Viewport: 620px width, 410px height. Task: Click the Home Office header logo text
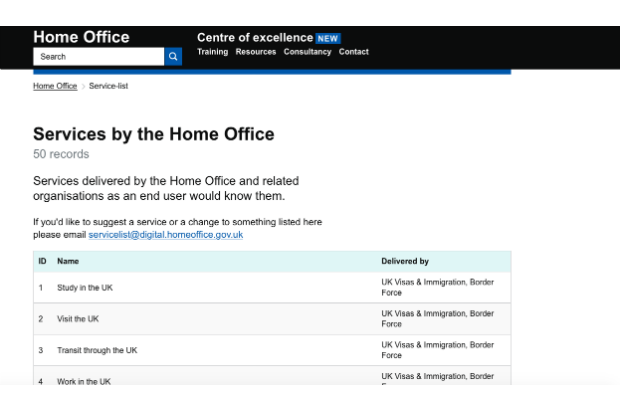coord(81,37)
